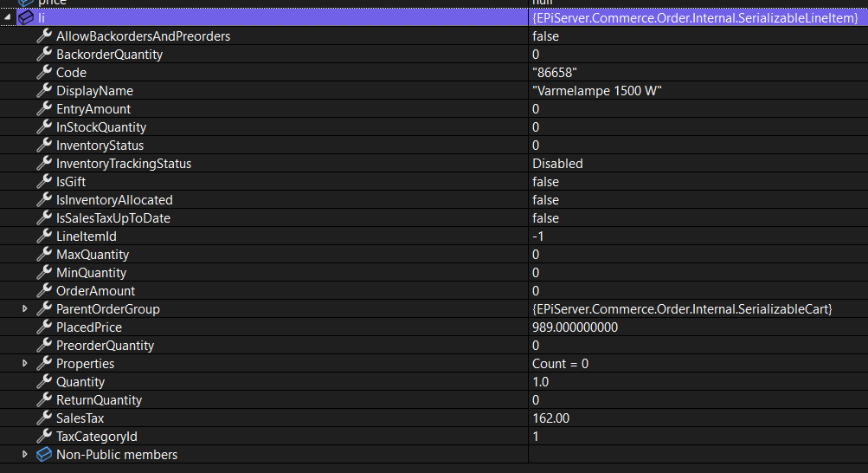Click the IsSalesTaxUpToDate false value
Image resolution: width=868 pixels, height=473 pixels.
coord(545,218)
